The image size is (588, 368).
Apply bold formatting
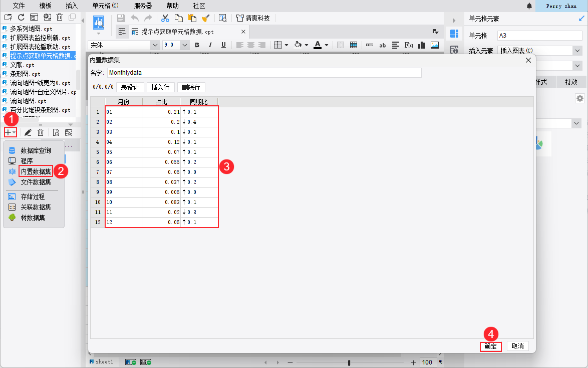(x=197, y=45)
